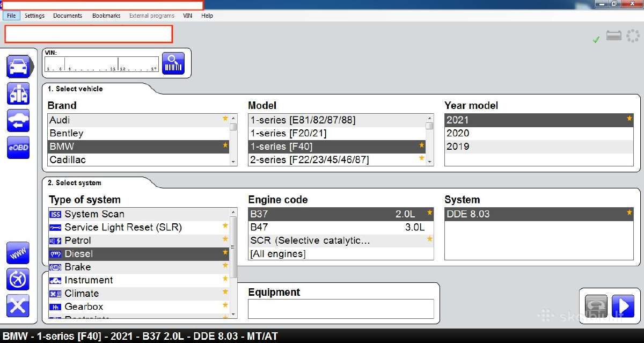This screenshot has width=644, height=343.
Task: Click up arrow of Model list scrollbar
Action: tap(430, 118)
